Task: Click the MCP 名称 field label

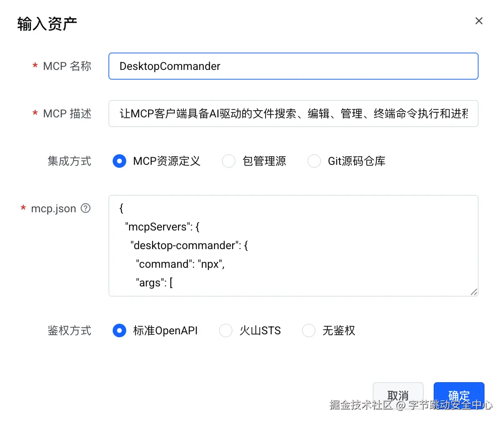Action: point(67,66)
